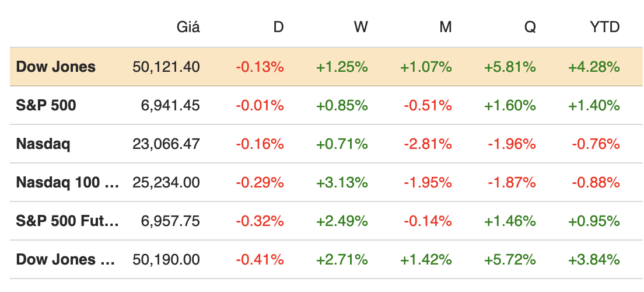Click Nasdaq price 23,066.47
Image resolution: width=644 pixels, height=292 pixels.
[166, 144]
